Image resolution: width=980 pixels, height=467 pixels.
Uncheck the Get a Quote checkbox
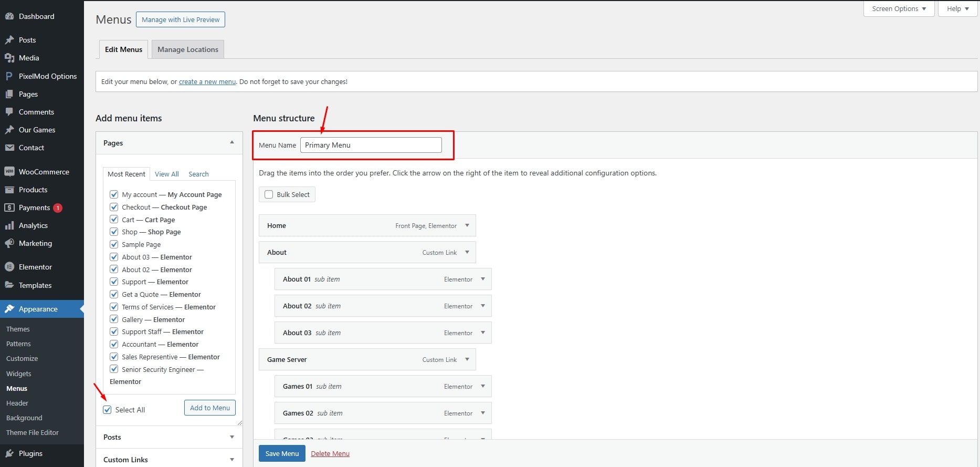coord(114,294)
